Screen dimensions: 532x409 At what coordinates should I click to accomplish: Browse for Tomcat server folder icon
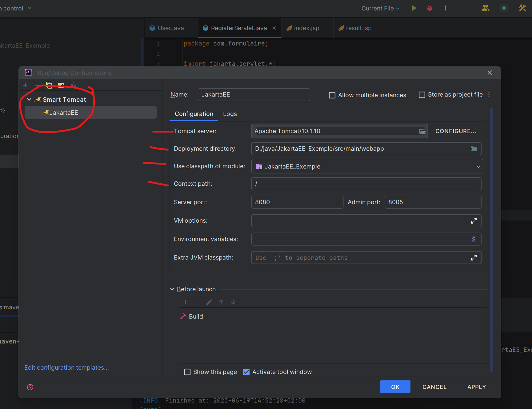[422, 131]
